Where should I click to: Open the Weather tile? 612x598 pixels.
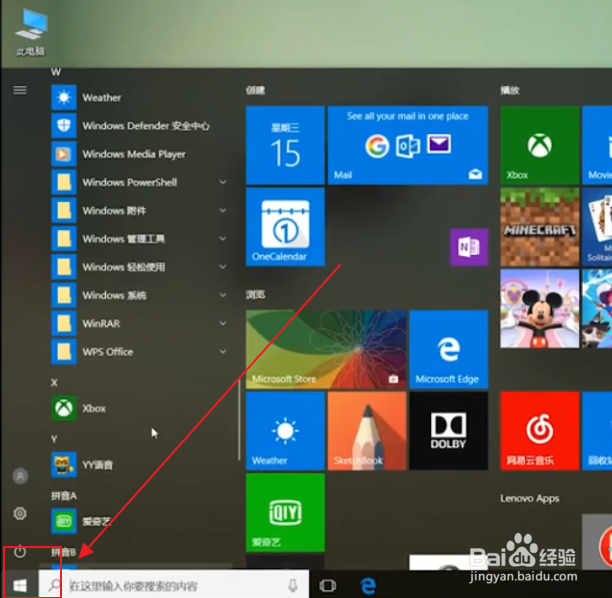point(285,431)
